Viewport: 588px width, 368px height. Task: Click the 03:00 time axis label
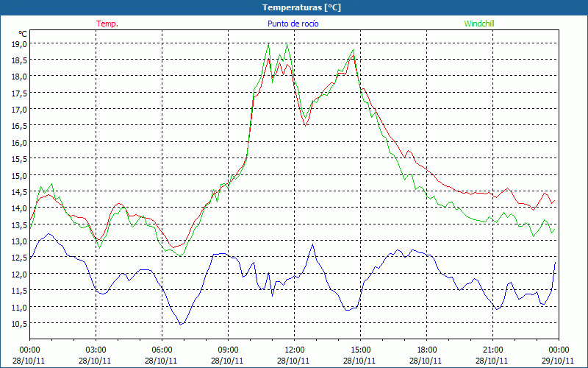96,350
